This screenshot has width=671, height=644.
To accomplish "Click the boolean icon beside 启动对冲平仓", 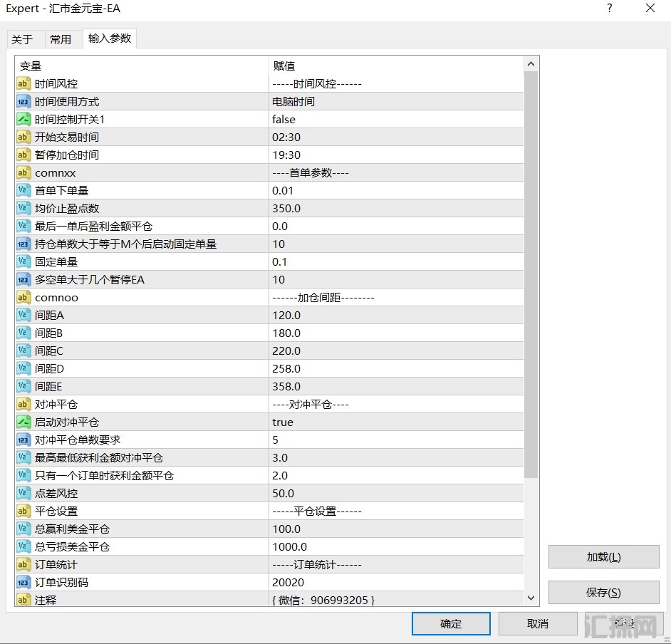I will point(23,422).
